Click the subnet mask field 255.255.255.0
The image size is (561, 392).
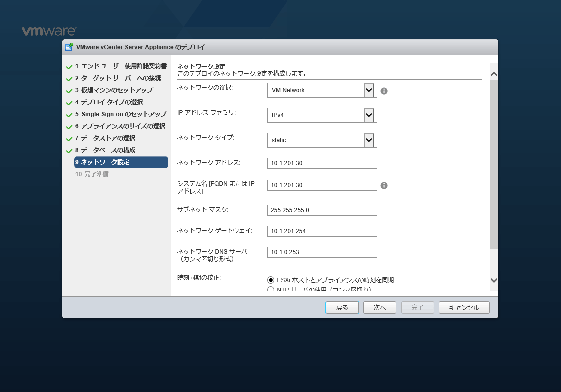pyautogui.click(x=322, y=210)
